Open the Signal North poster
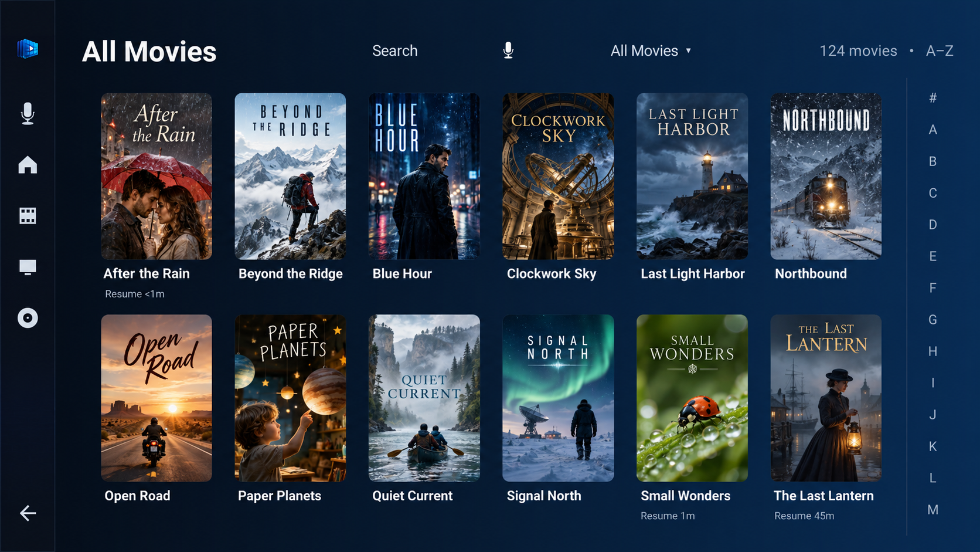The height and width of the screenshot is (552, 980). coord(558,398)
